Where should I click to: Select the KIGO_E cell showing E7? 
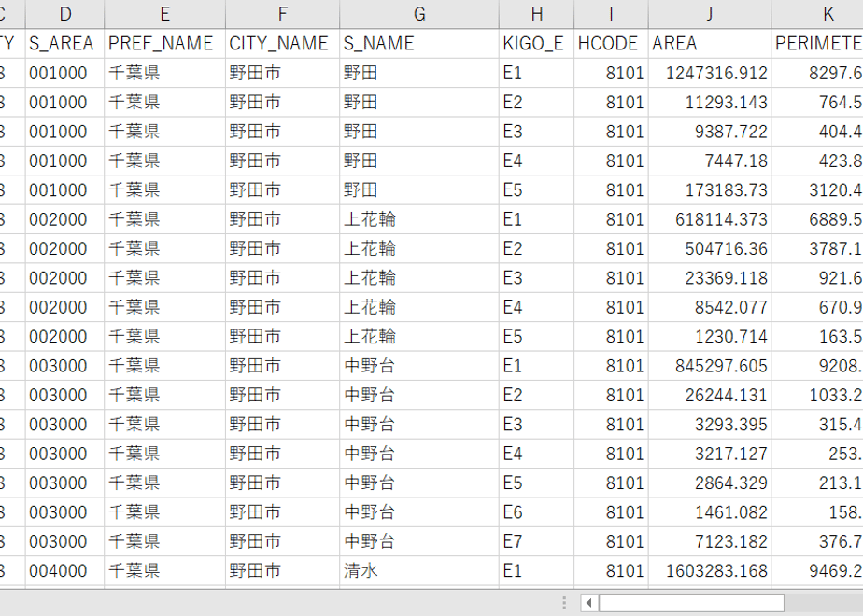(x=537, y=541)
